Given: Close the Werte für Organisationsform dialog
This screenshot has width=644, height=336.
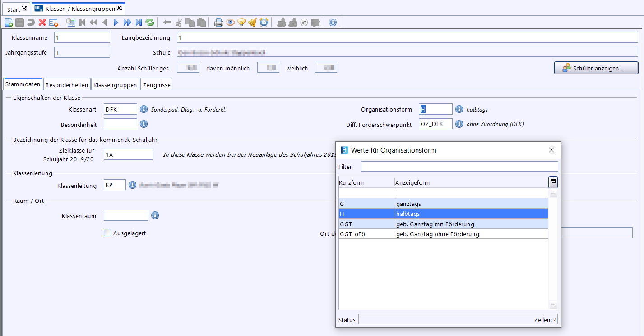Looking at the screenshot, I should coord(551,150).
